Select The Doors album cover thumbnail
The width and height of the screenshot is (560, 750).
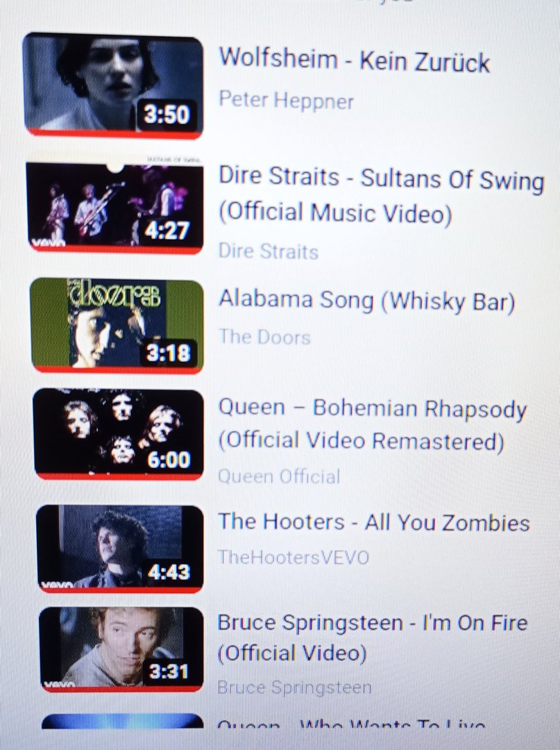[117, 326]
